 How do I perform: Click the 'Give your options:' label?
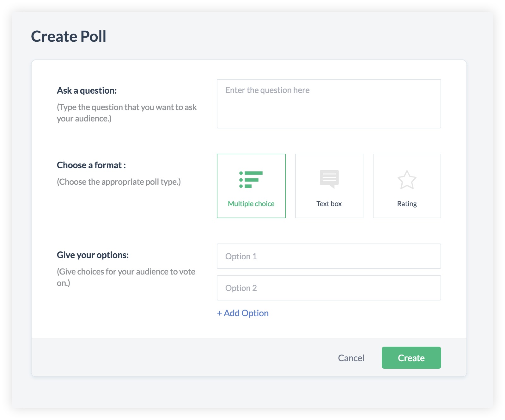click(x=93, y=255)
